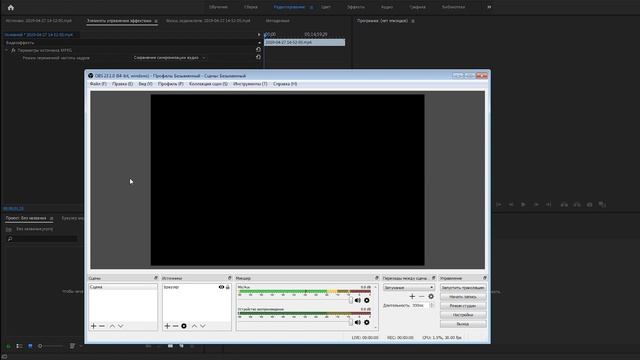Remove scene transition with minus icon
Screen dimensions: 640x360
pyautogui.click(x=422, y=296)
